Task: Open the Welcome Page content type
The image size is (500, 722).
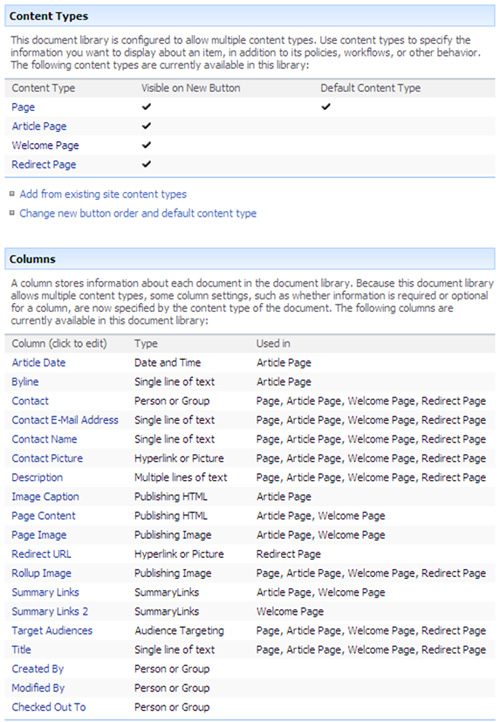Action: click(45, 146)
